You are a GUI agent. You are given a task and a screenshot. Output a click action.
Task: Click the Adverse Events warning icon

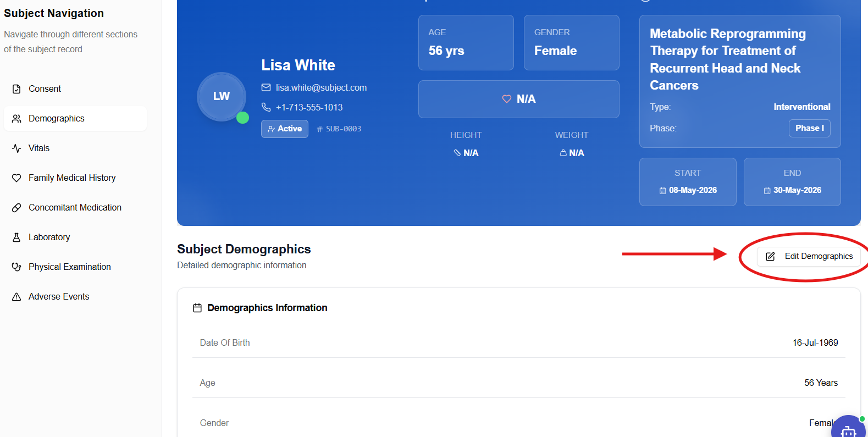[x=16, y=296]
